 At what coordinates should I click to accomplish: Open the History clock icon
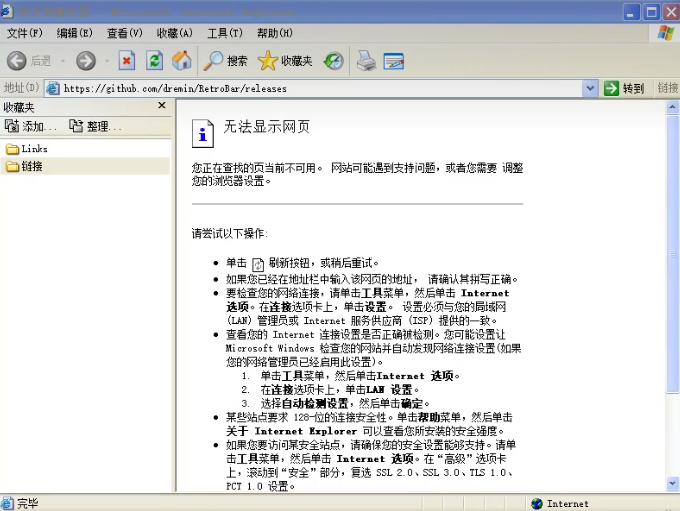coord(333,61)
